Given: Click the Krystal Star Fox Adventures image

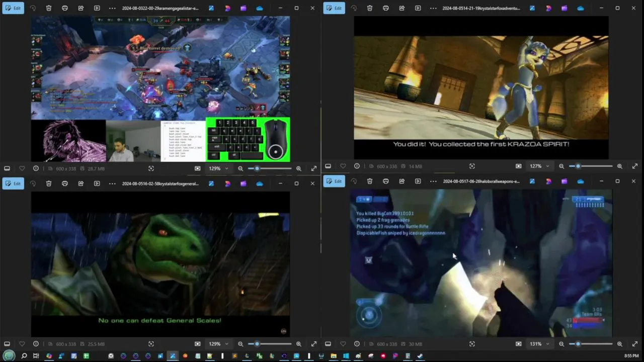Looking at the screenshot, I should pos(481,87).
